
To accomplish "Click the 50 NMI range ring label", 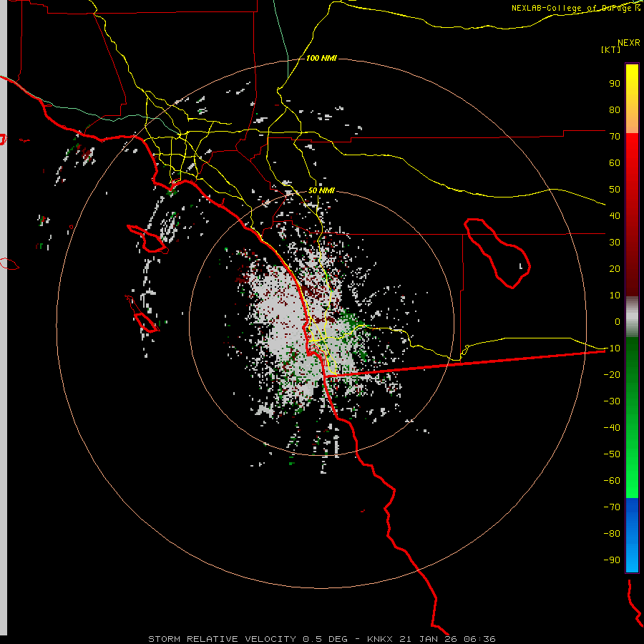I will (x=321, y=190).
